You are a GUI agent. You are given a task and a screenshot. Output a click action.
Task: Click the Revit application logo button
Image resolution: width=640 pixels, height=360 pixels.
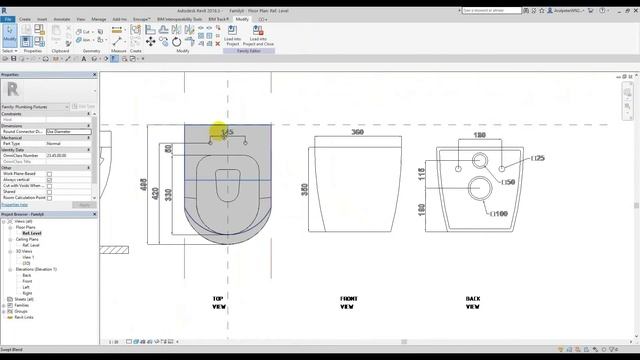[4, 11]
